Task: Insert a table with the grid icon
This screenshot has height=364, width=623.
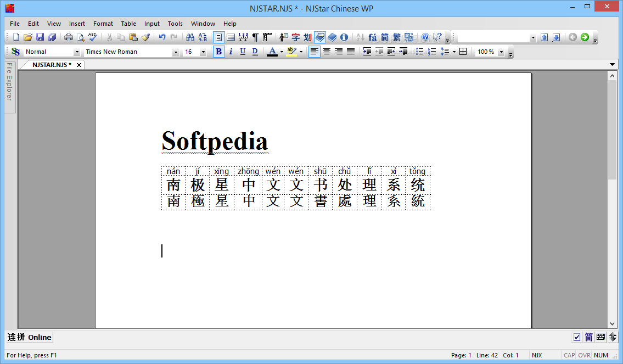Action: click(463, 52)
